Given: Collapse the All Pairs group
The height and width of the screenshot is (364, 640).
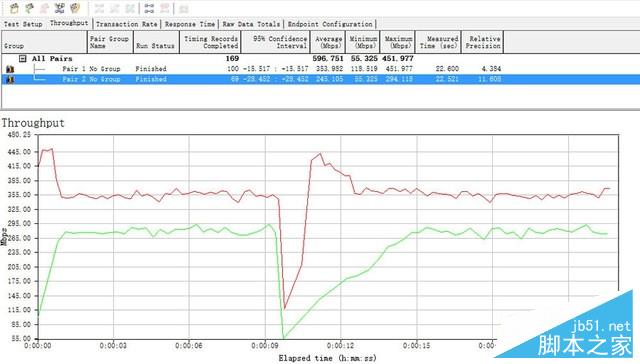Looking at the screenshot, I should [23, 59].
